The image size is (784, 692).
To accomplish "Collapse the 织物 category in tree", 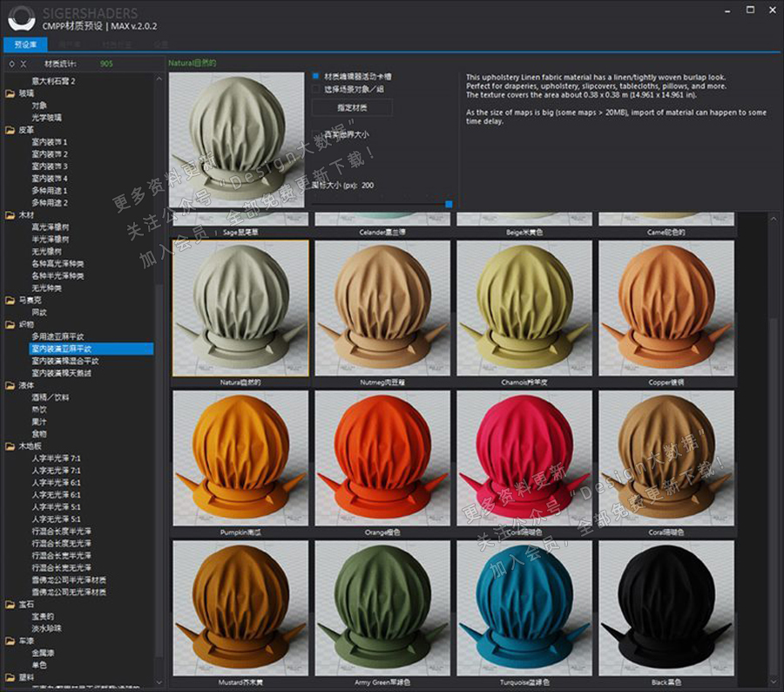I will 26,324.
